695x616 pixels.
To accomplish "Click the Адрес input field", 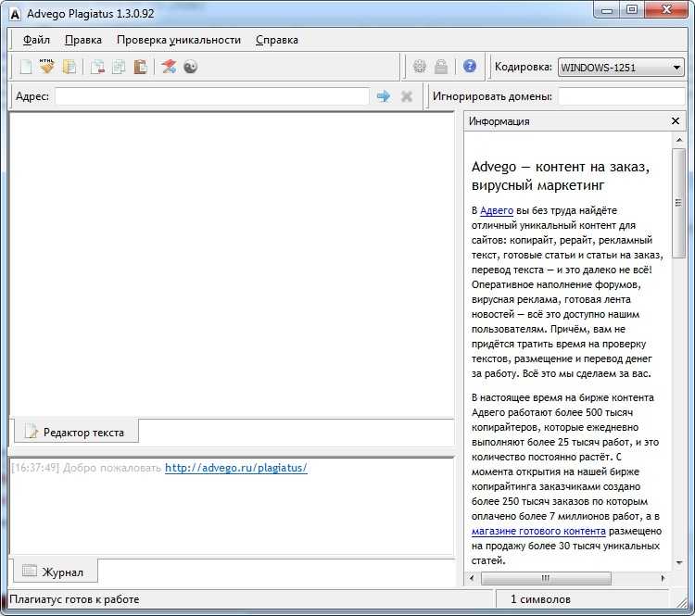I will click(212, 96).
